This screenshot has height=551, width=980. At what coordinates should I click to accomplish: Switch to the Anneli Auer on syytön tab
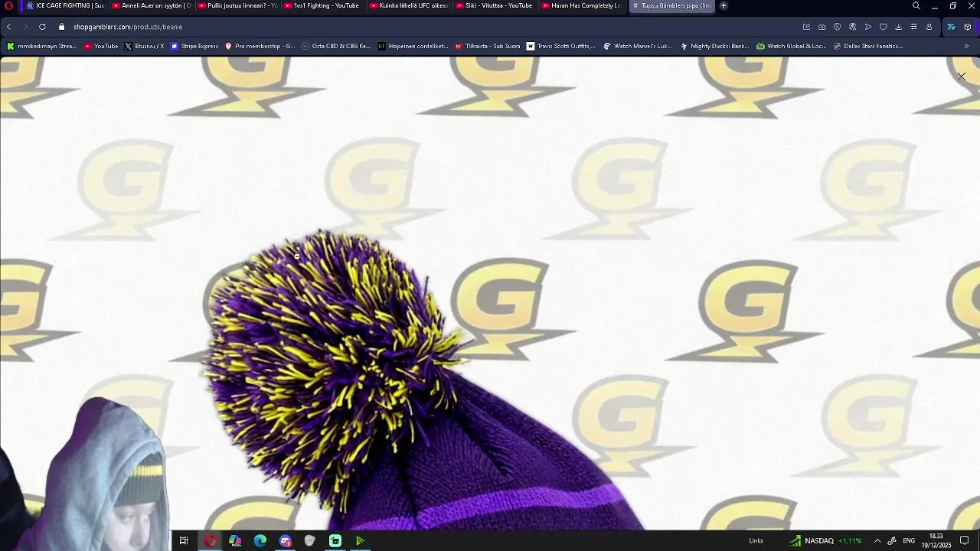point(152,5)
